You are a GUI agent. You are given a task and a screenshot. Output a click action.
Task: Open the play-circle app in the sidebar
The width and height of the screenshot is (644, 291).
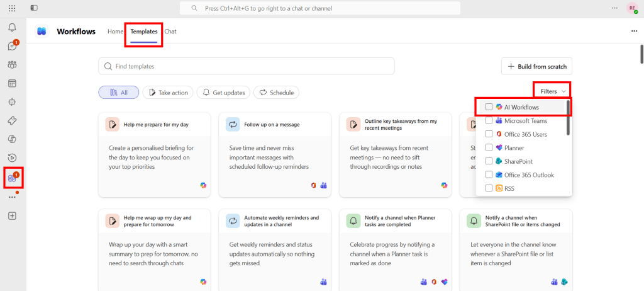coord(13,157)
